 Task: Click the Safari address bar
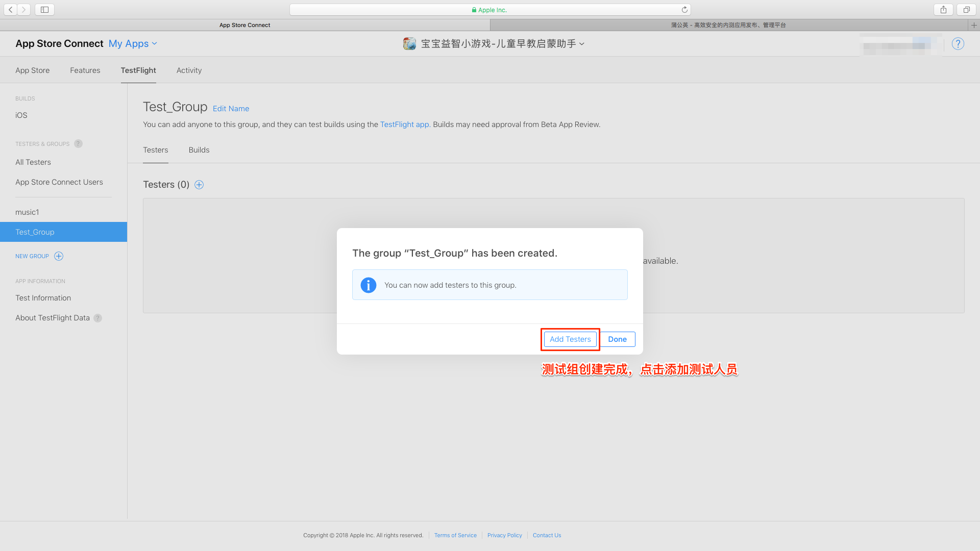point(490,10)
